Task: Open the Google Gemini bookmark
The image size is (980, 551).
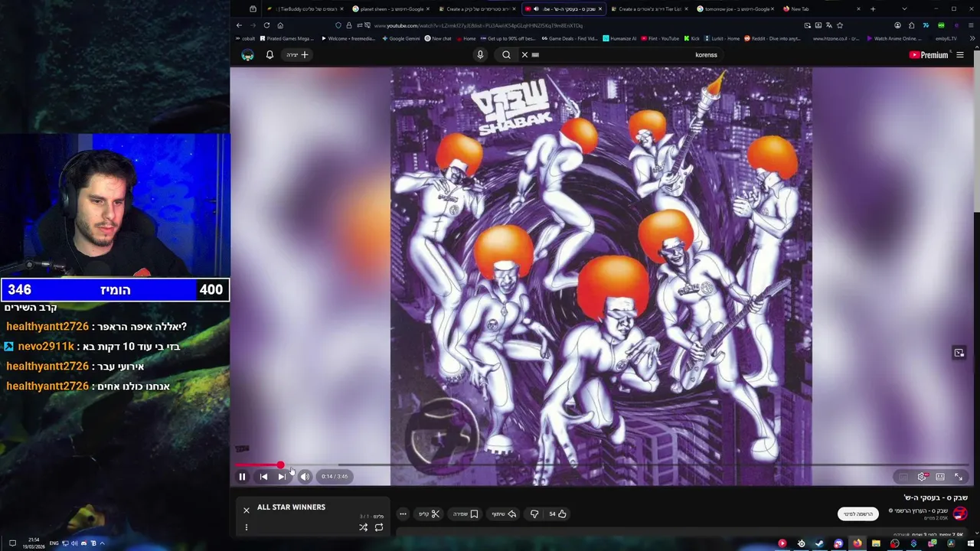Action: pos(401,38)
